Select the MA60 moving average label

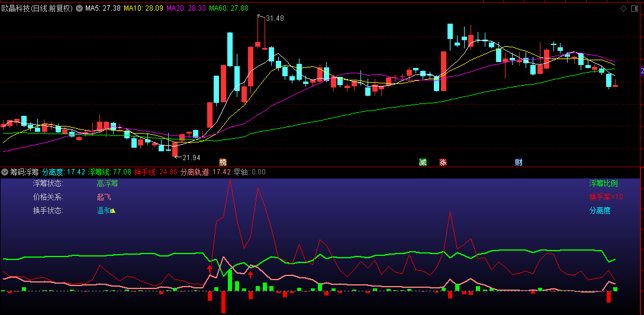point(228,8)
